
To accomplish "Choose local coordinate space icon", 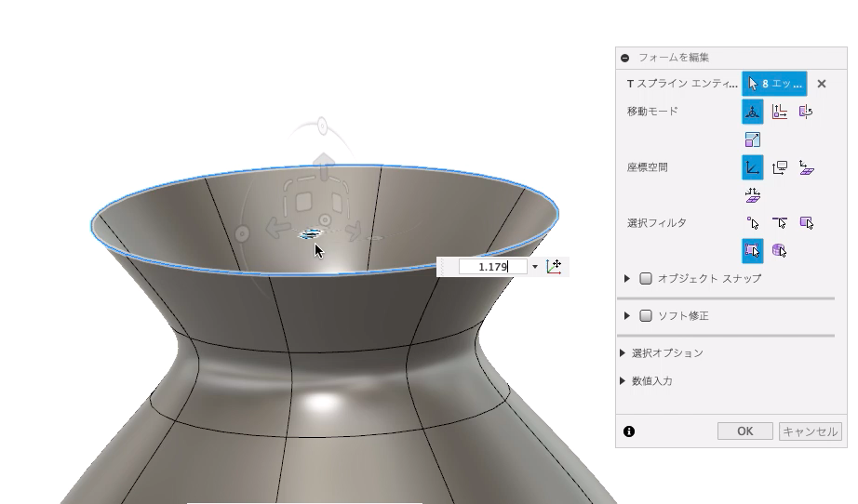I will click(x=806, y=167).
